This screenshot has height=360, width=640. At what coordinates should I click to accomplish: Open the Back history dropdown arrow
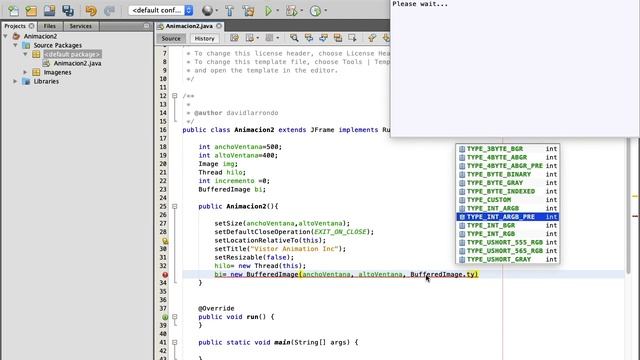[x=258, y=38]
